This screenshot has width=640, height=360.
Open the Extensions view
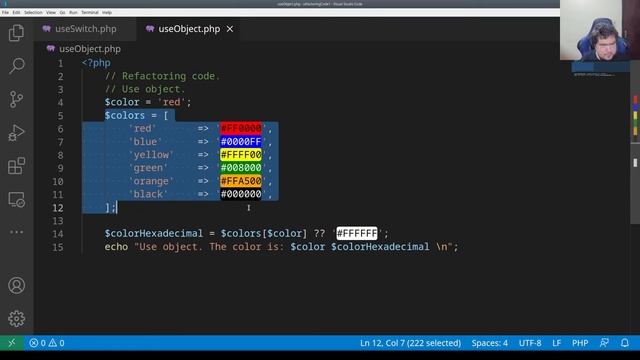[16, 166]
